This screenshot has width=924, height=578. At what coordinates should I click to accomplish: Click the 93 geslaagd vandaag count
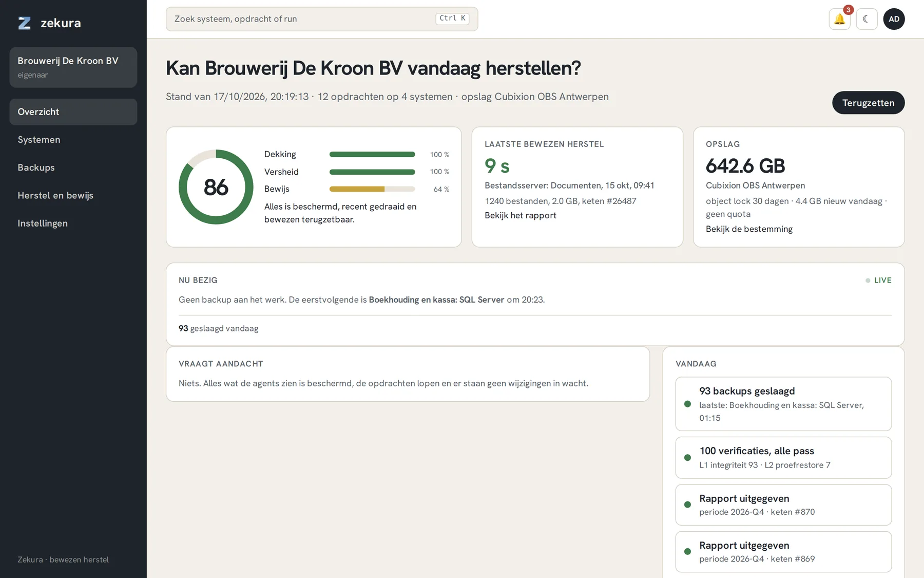pos(218,328)
